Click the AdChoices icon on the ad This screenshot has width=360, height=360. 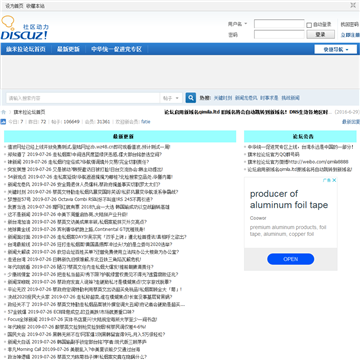coord(326,180)
